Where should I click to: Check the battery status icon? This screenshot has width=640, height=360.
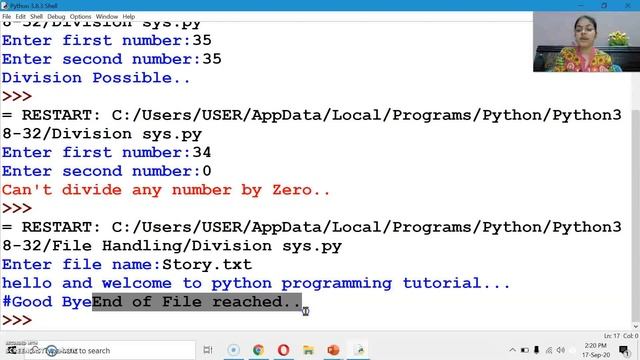click(524, 350)
